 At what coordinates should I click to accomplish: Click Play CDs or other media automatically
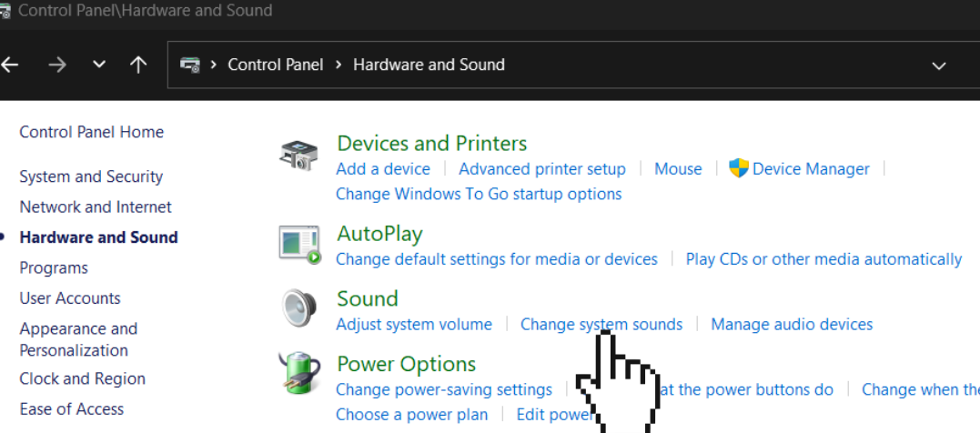pyautogui.click(x=823, y=259)
